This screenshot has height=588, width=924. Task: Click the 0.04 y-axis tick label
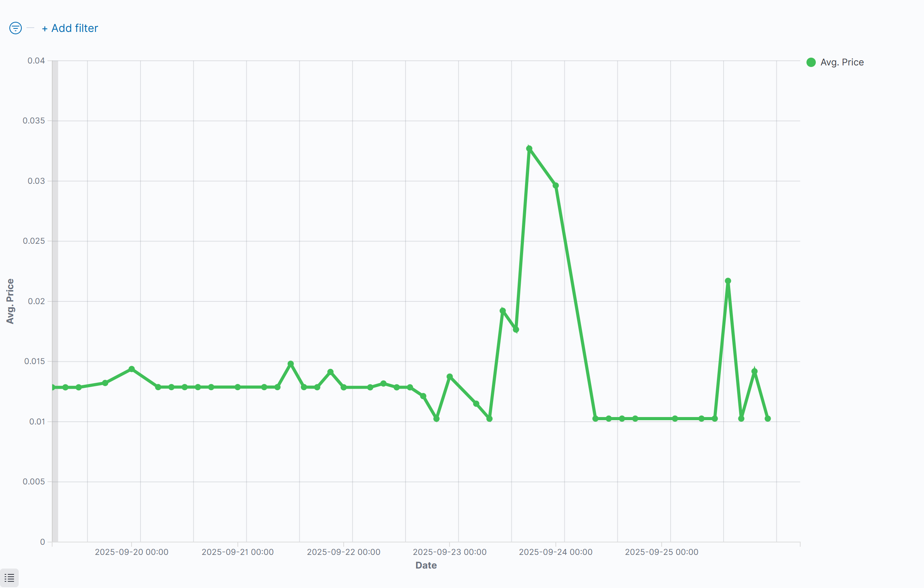tap(36, 61)
